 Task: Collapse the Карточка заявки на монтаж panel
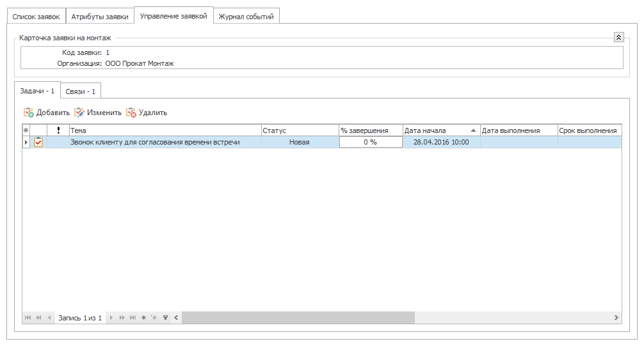coord(618,37)
